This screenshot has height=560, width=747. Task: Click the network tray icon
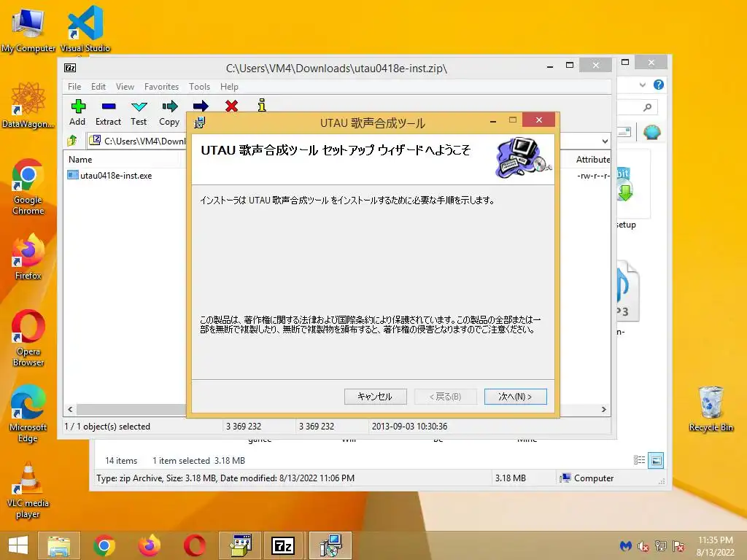[x=660, y=546]
